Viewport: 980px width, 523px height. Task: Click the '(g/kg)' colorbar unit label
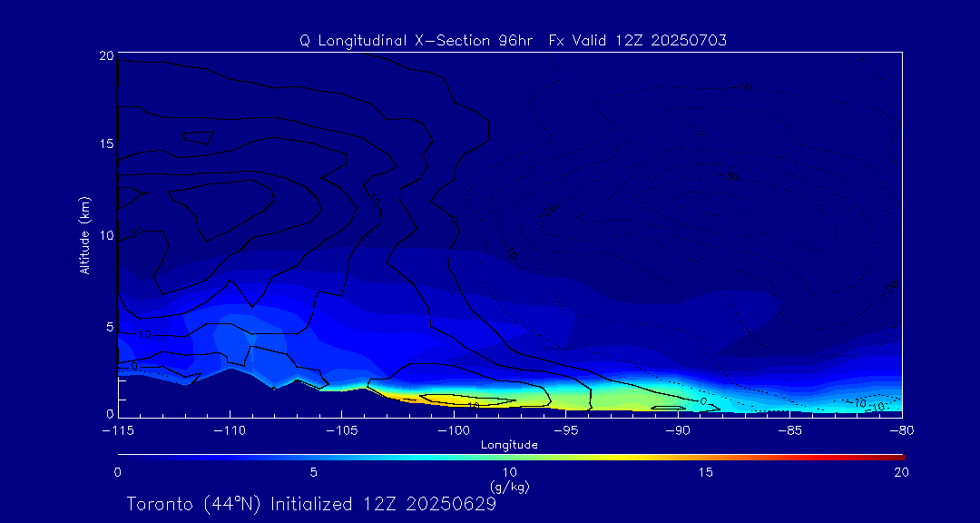point(509,486)
